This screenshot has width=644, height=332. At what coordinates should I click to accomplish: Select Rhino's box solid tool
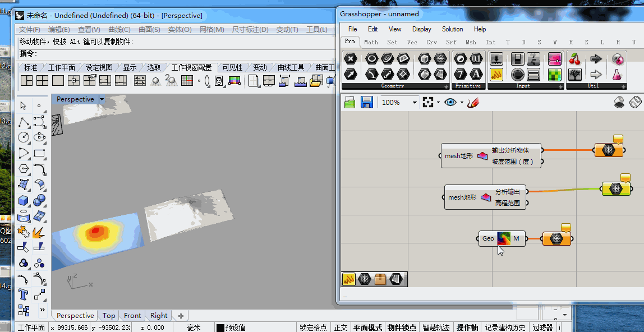point(24,200)
